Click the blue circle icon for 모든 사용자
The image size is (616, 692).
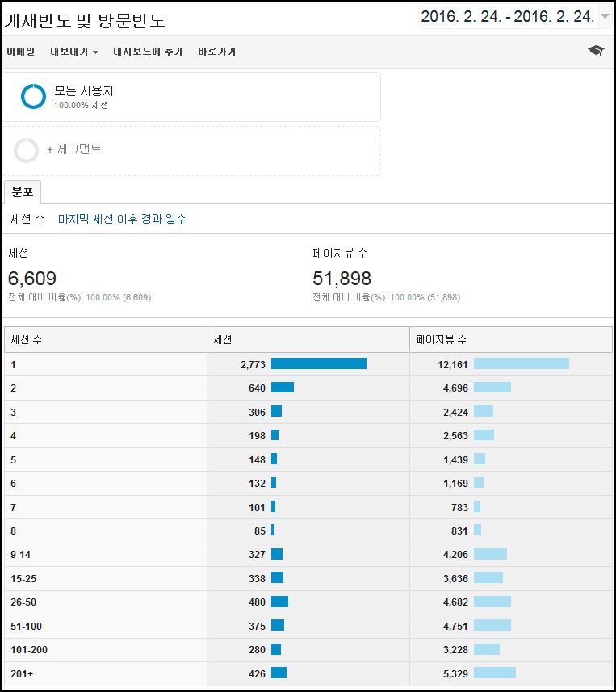click(34, 97)
